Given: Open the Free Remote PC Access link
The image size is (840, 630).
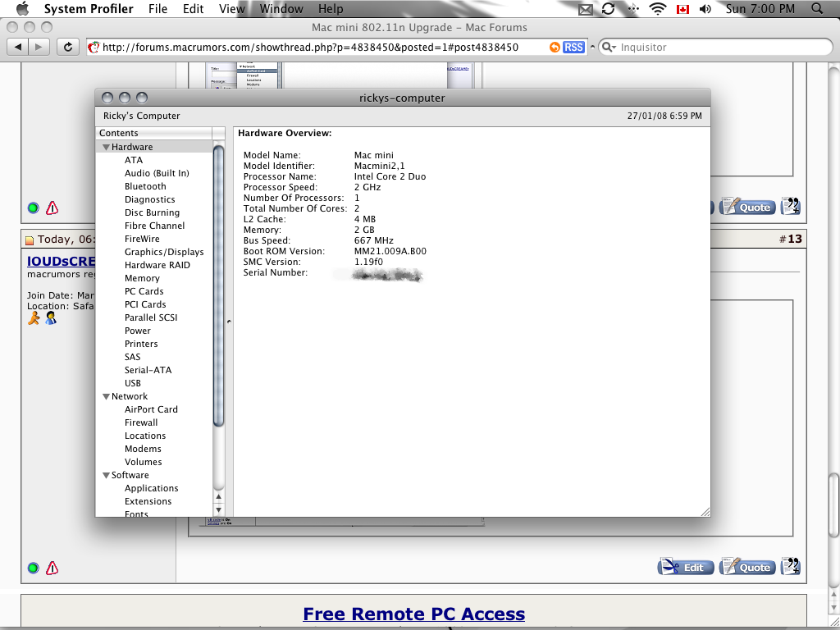Looking at the screenshot, I should 413,614.
